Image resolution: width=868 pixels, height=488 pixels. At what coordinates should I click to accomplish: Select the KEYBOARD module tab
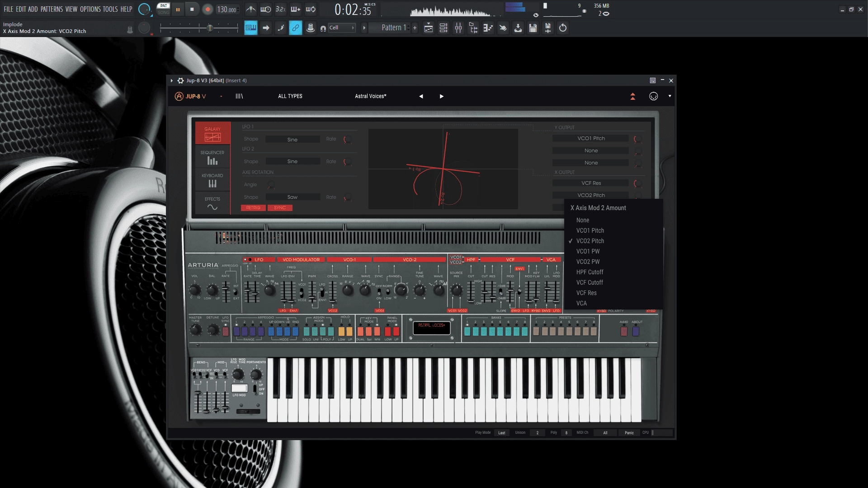[212, 180]
